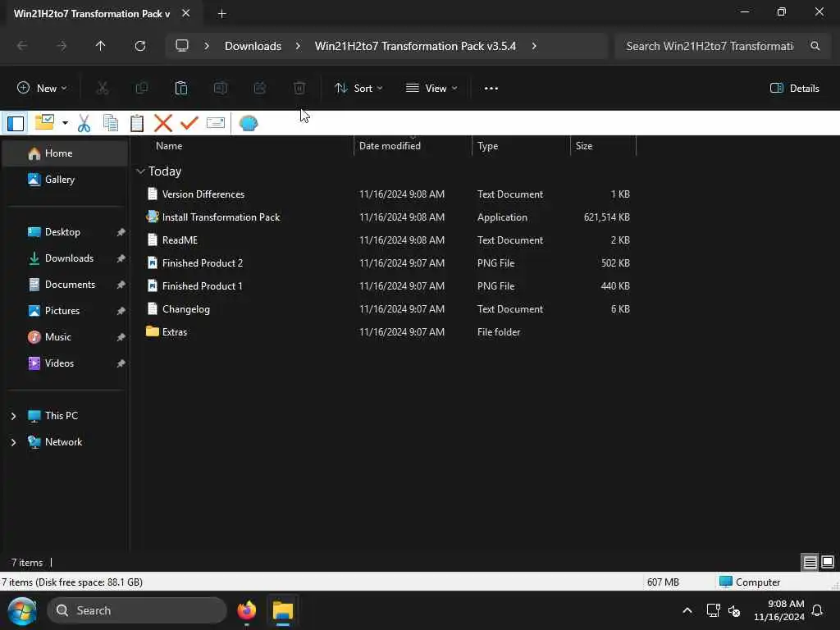Click the taskbar Search box
The width and height of the screenshot is (840, 630).
(137, 610)
